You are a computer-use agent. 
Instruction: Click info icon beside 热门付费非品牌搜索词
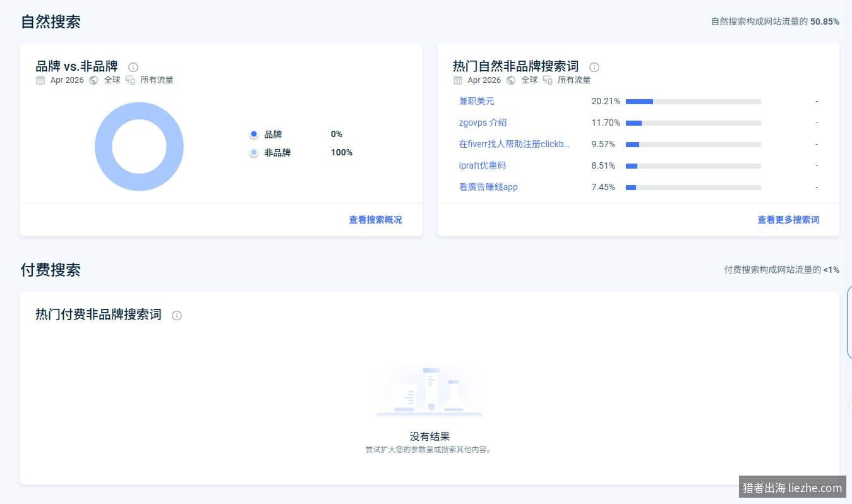(177, 315)
